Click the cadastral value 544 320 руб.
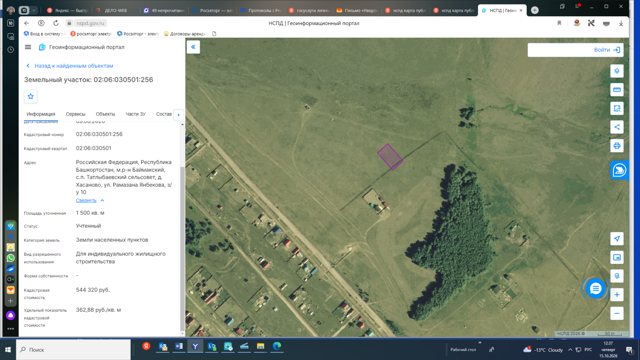Screen dimensions: 640x360 (x=93, y=290)
